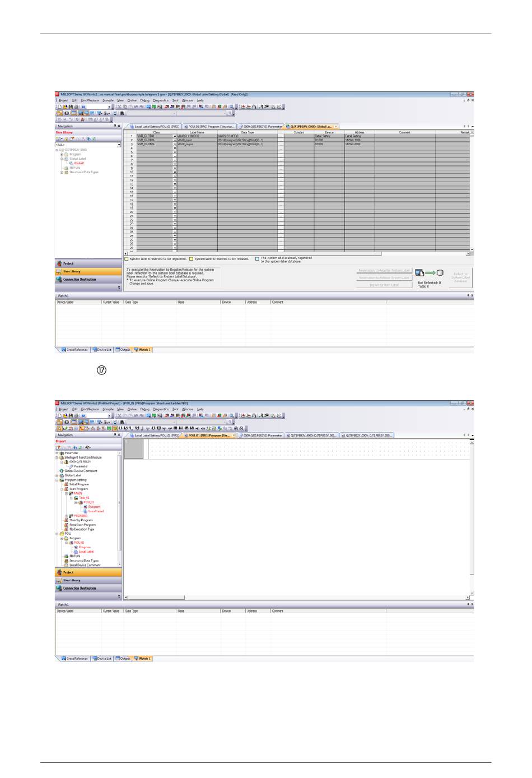The image size is (532, 778).
Task: Open Class dropdown of row 1 VAR_GLOBAL
Action: pos(175,136)
